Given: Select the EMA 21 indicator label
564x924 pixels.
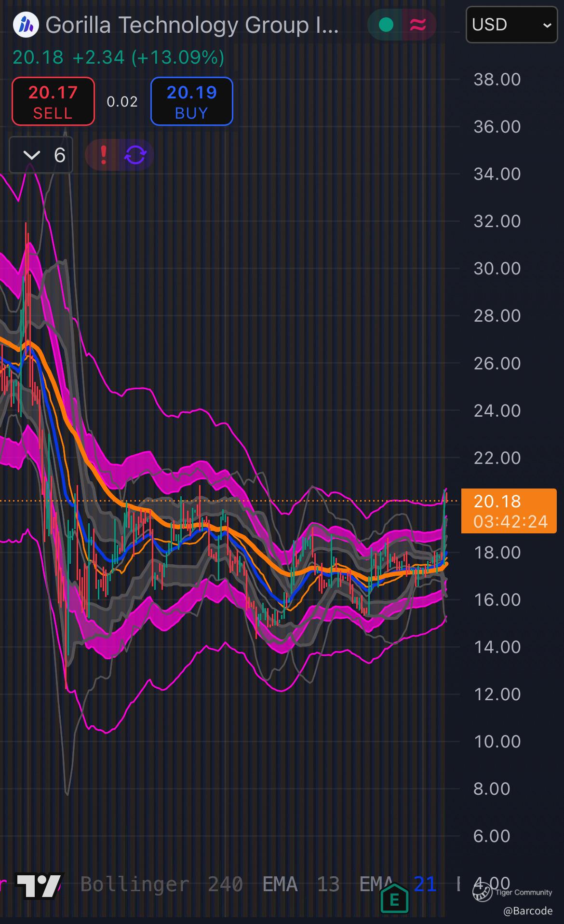Looking at the screenshot, I should click(x=398, y=884).
